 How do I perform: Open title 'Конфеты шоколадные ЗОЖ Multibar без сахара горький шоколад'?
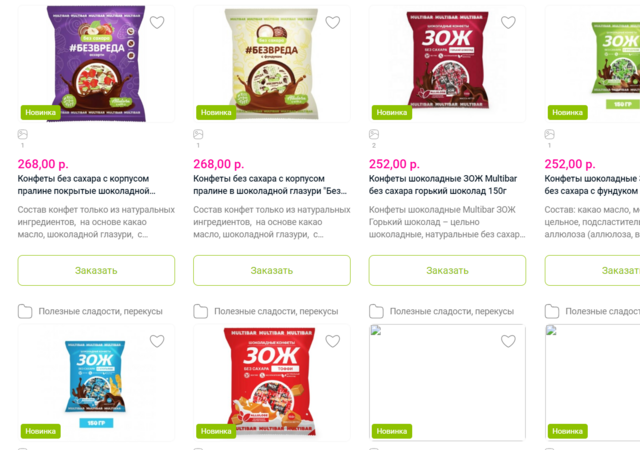point(443,185)
